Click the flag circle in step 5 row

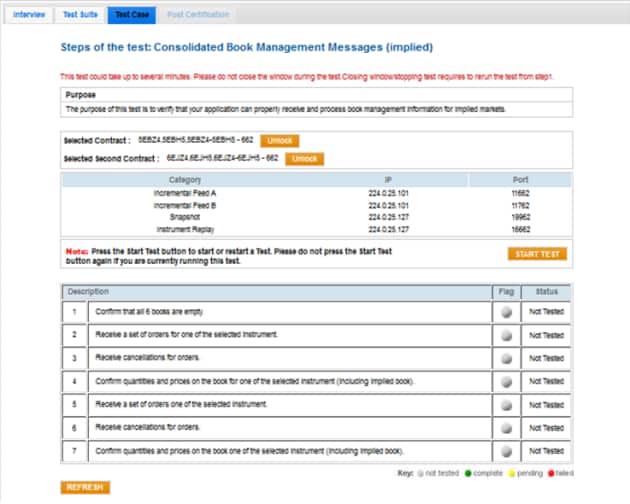508,405
